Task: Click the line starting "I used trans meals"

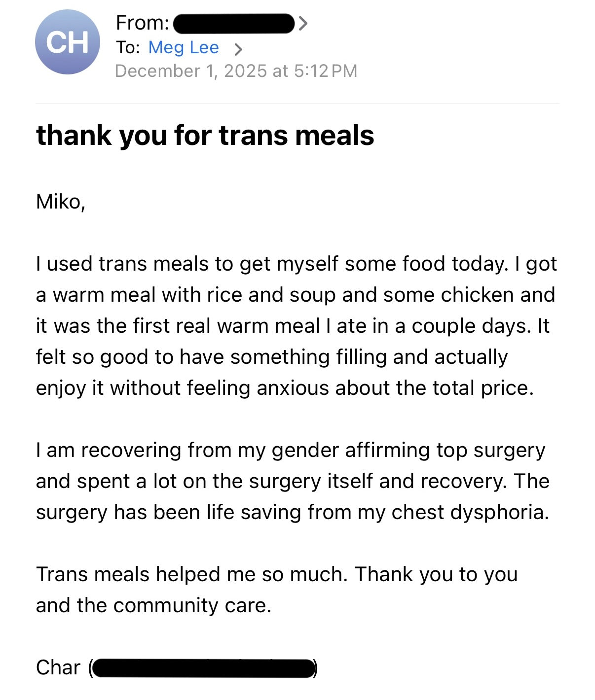Action: click(x=296, y=264)
